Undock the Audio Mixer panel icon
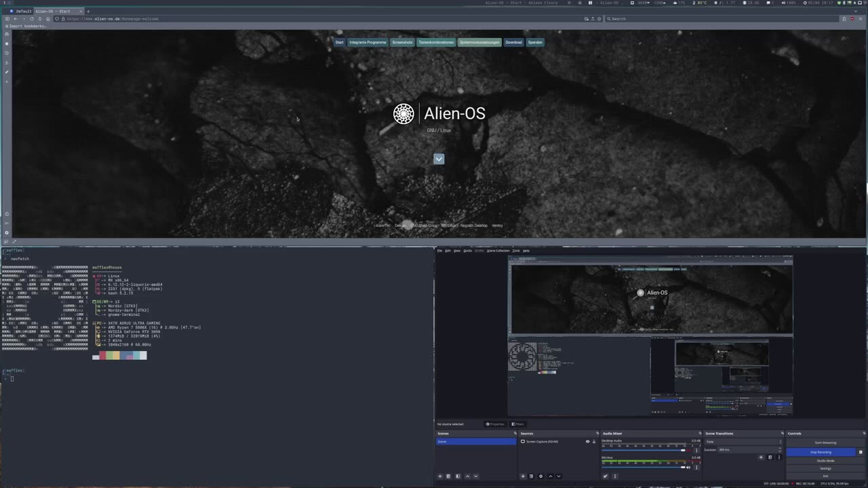868x488 pixels. pos(700,433)
